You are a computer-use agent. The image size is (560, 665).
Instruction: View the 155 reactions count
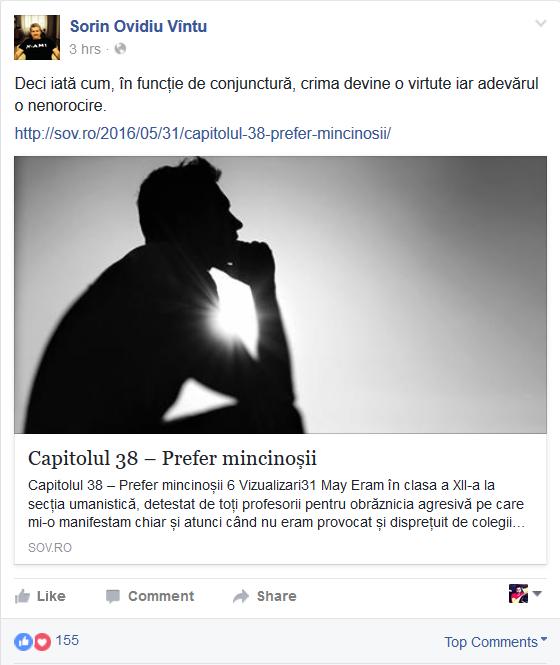(67, 640)
